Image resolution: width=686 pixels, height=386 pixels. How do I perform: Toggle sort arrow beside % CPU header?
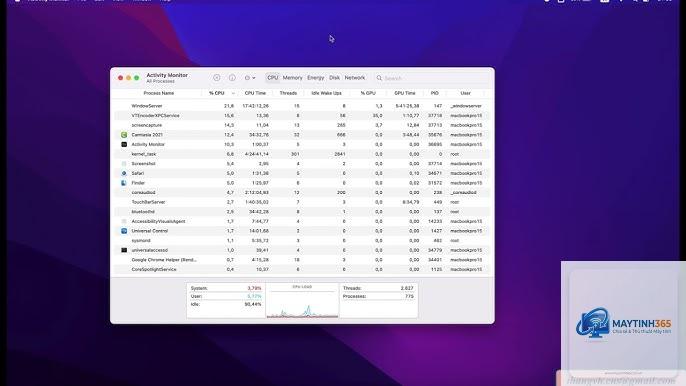[x=233, y=93]
